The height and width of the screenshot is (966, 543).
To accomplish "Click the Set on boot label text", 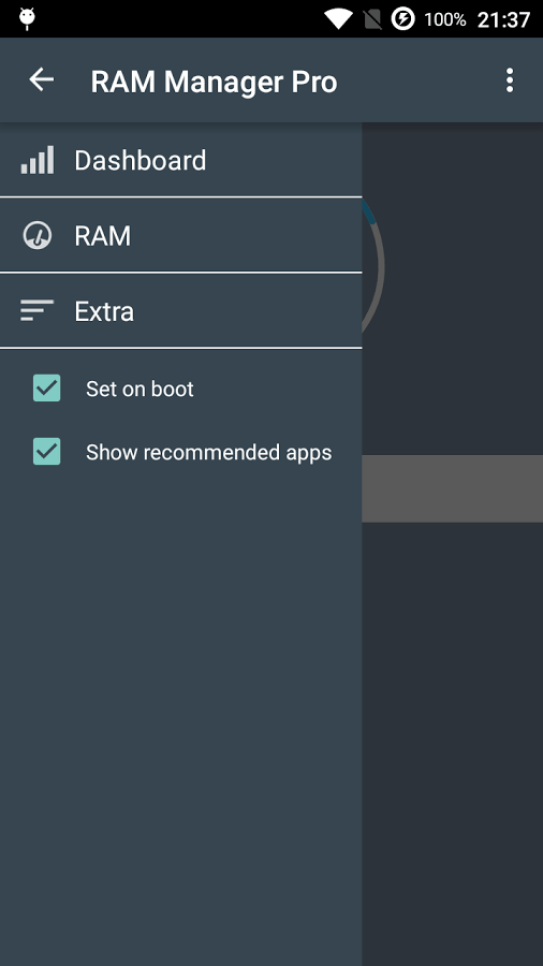I will pos(140,389).
